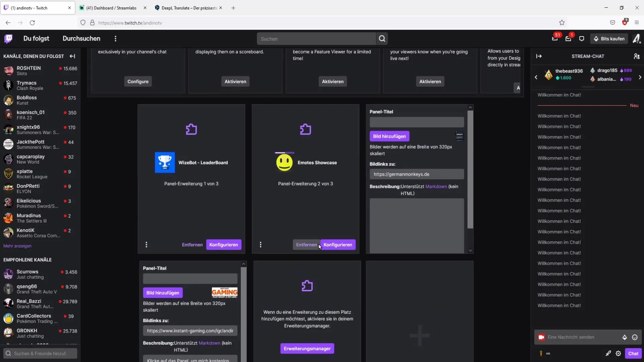Open bits icon in chat input
Image resolution: width=644 pixels, height=362 pixels.
625,337
